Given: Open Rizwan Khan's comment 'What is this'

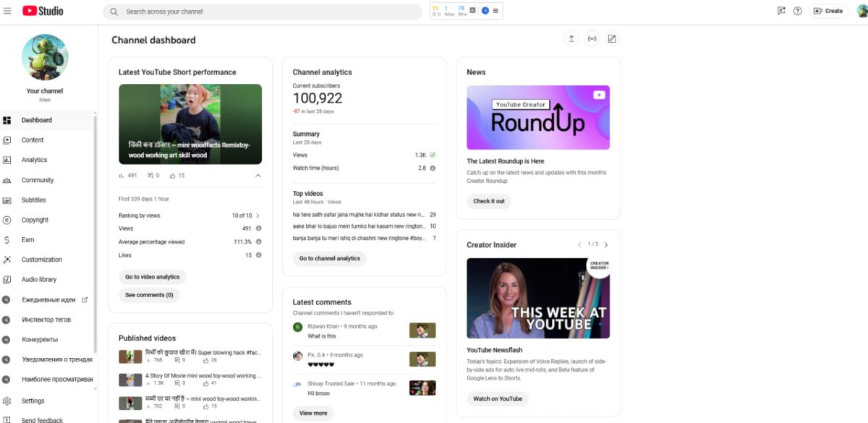Looking at the screenshot, I should tap(322, 336).
